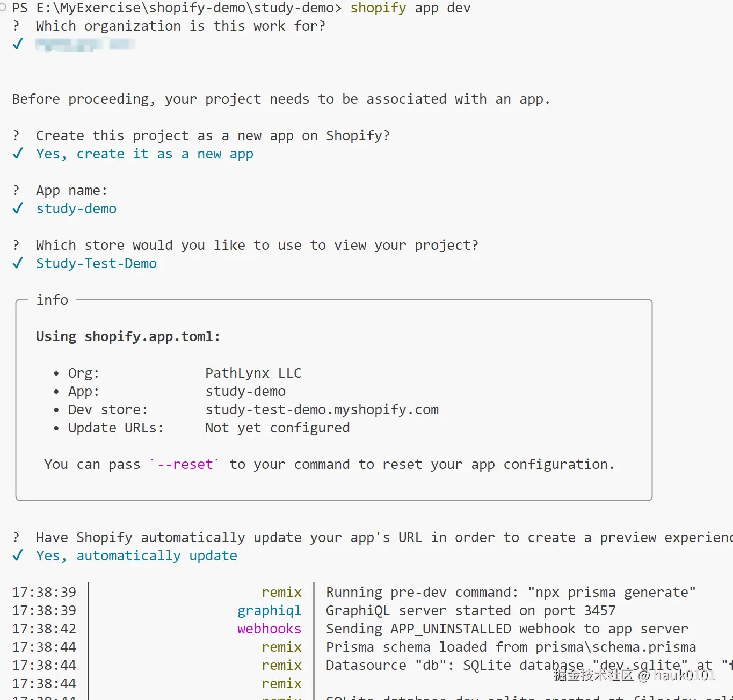Click the '17:38:42' timestamp
This screenshot has width=733, height=700.
click(44, 629)
